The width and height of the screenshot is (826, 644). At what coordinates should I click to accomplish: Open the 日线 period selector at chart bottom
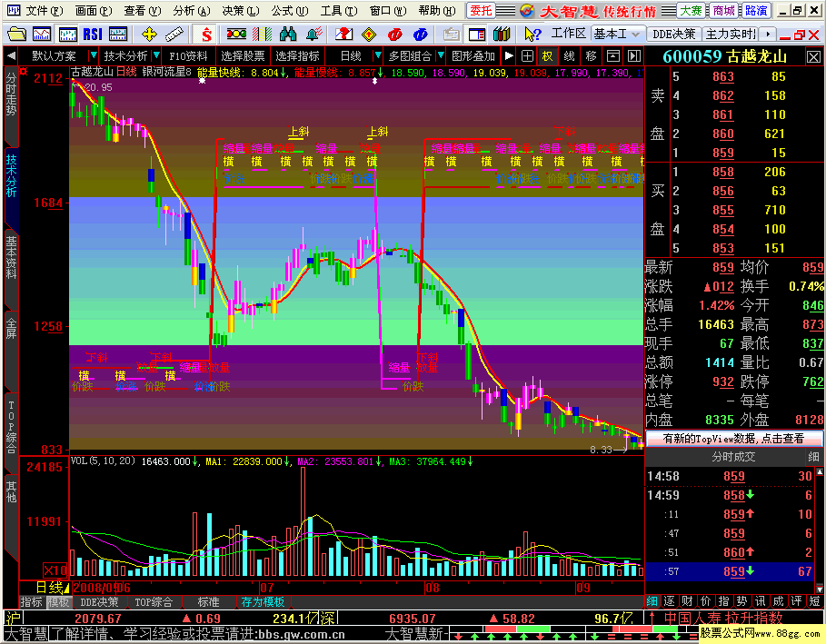click(x=53, y=588)
